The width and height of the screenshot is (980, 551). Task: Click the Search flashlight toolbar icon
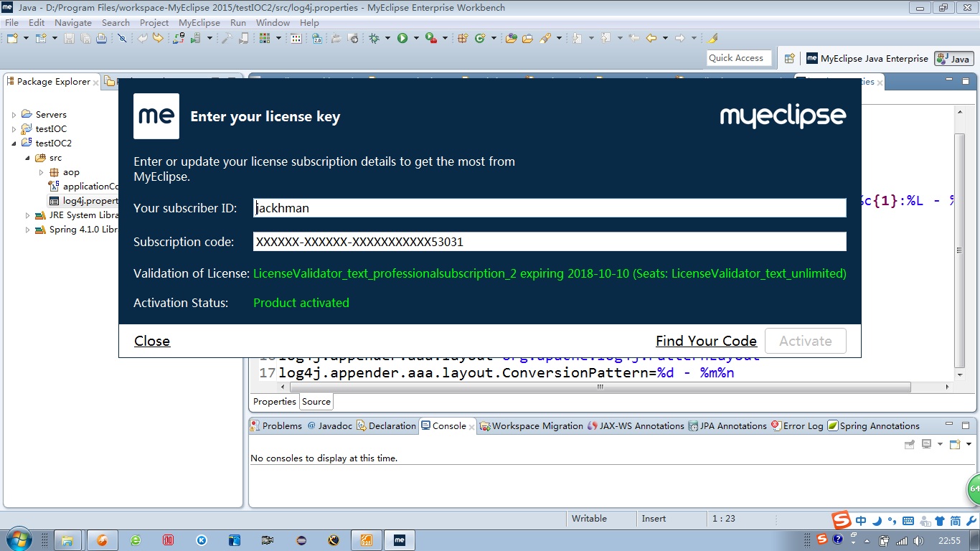click(545, 38)
